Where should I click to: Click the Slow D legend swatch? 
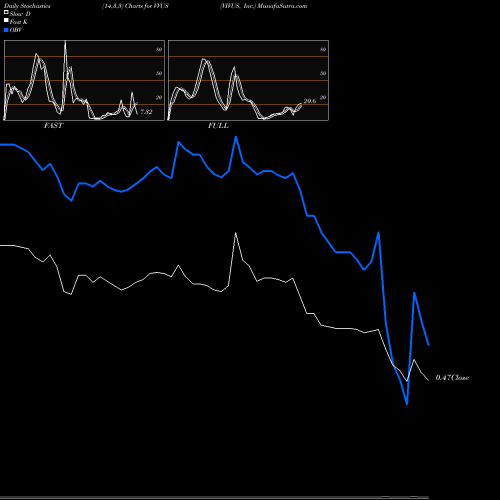6,12
